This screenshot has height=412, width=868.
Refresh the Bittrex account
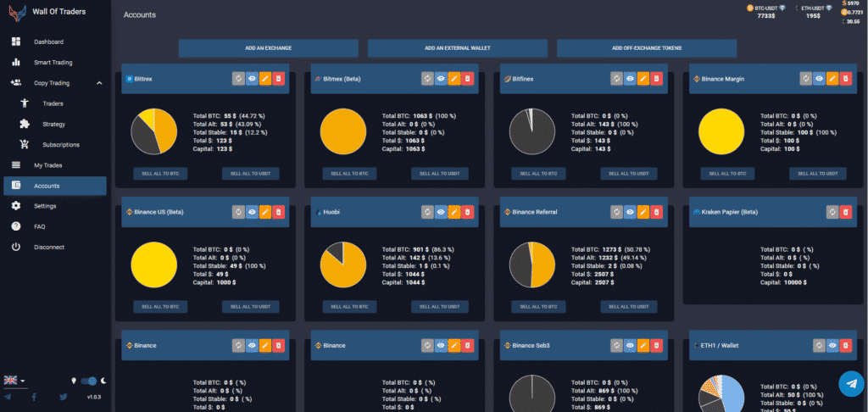coord(238,79)
